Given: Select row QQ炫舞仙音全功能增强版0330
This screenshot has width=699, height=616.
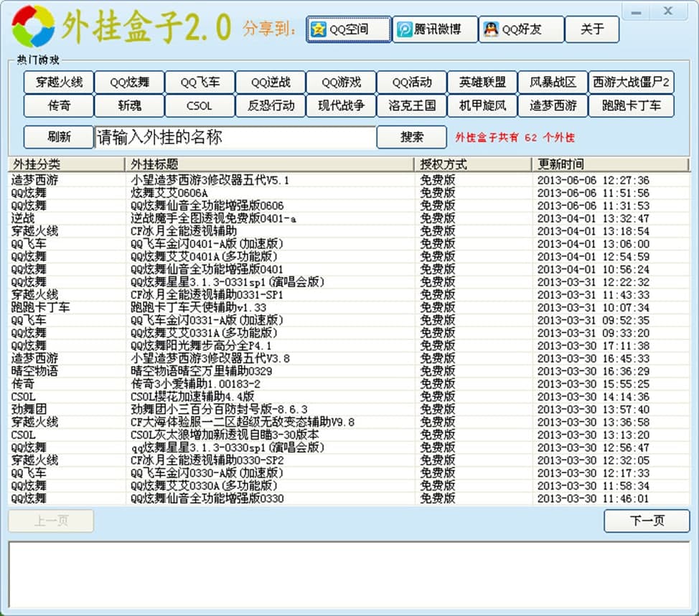Looking at the screenshot, I should [349, 498].
